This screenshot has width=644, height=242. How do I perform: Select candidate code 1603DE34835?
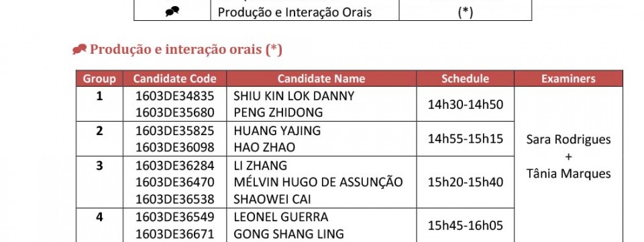pyautogui.click(x=175, y=96)
